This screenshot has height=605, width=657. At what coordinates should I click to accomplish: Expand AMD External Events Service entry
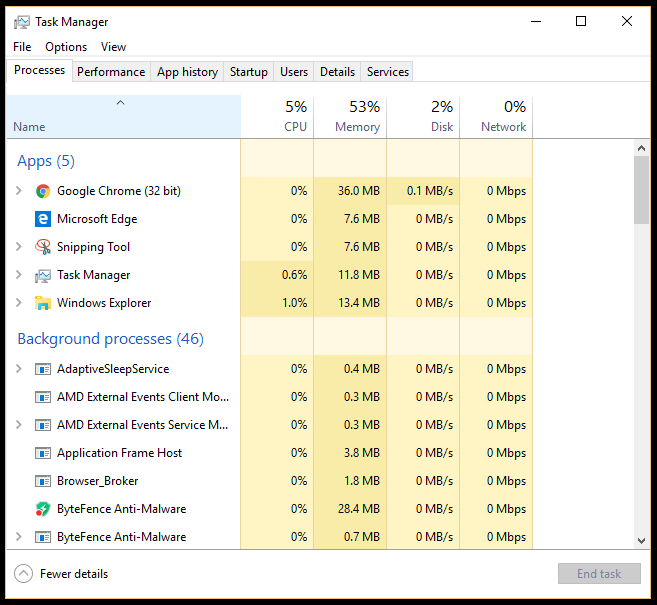[18, 424]
